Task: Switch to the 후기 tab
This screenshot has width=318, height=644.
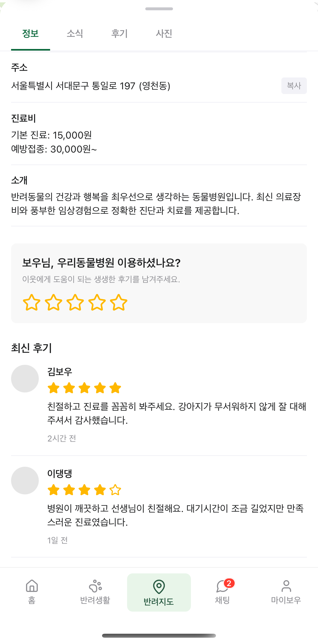Action: (120, 34)
